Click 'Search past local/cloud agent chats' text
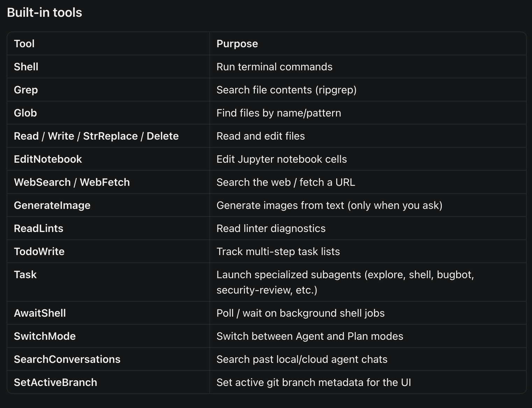The image size is (532, 408). click(302, 359)
